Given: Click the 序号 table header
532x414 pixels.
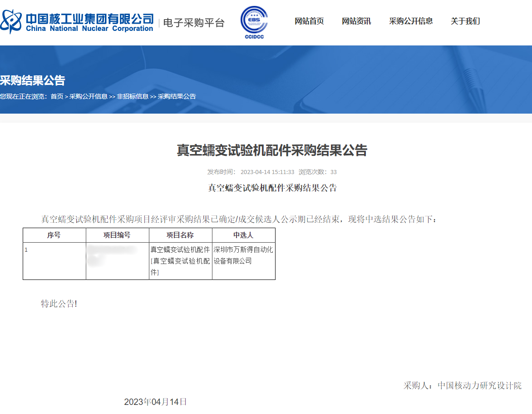Looking at the screenshot, I should [54, 235].
